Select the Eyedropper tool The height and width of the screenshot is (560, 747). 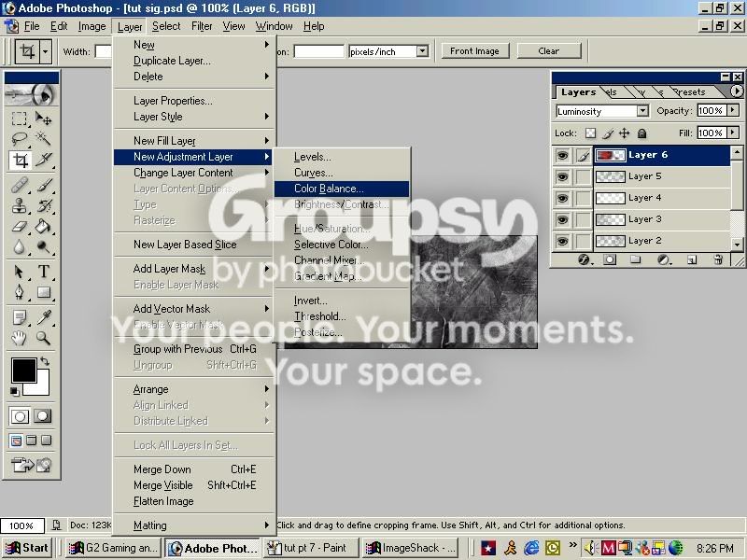pyautogui.click(x=44, y=317)
